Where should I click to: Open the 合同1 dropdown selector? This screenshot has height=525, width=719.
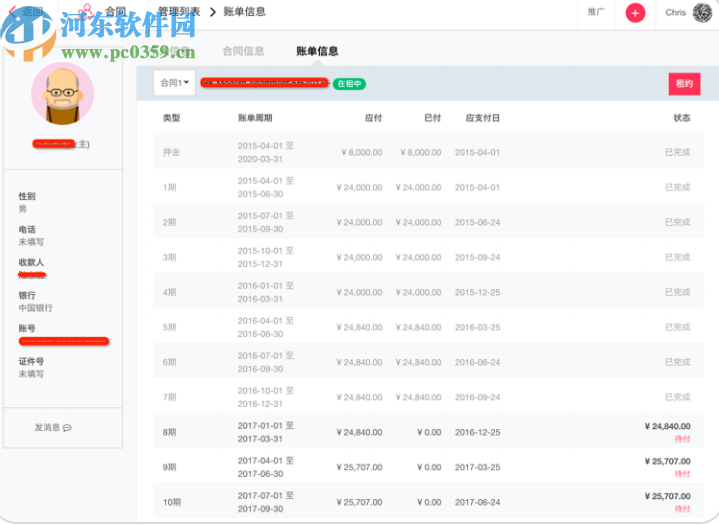click(174, 83)
